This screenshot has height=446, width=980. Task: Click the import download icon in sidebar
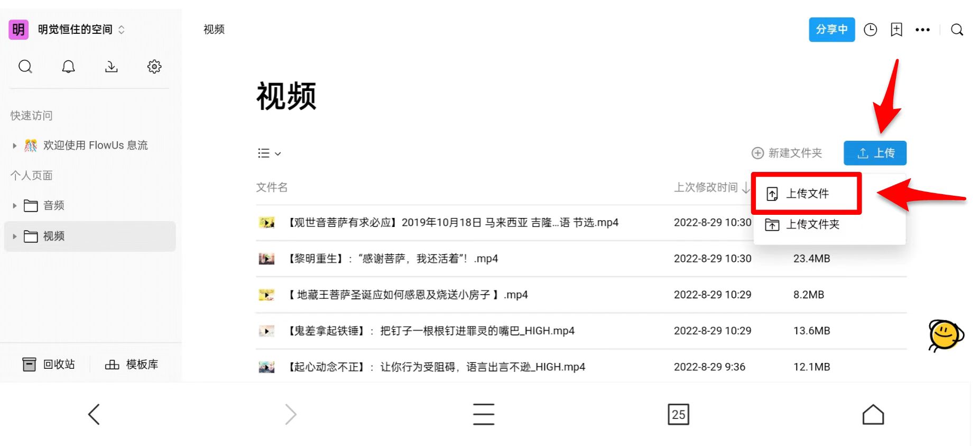(111, 67)
